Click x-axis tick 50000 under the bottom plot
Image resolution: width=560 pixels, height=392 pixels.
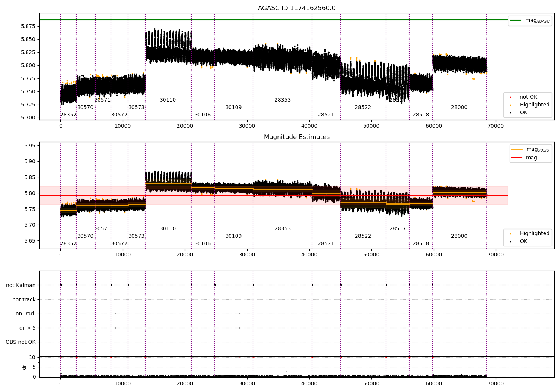coord(371,383)
